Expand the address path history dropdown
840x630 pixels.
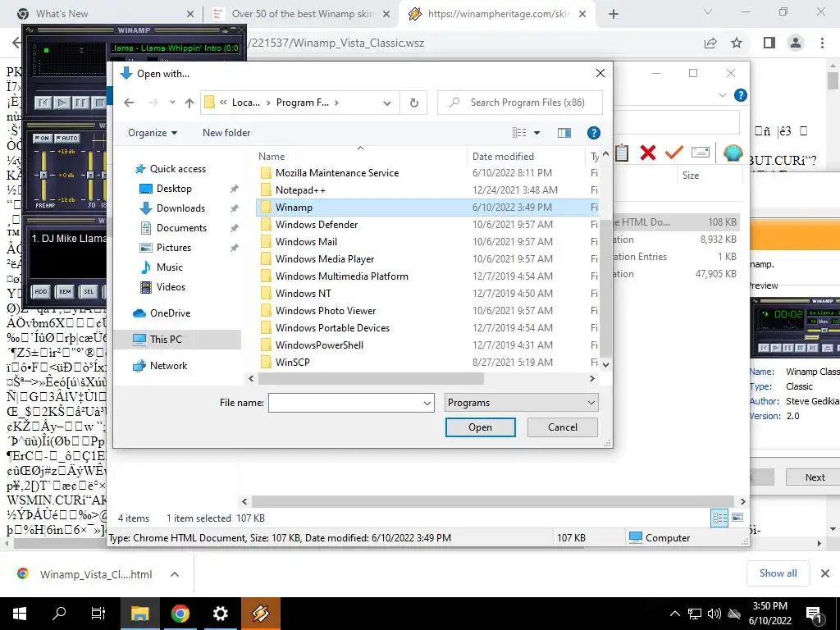(387, 103)
